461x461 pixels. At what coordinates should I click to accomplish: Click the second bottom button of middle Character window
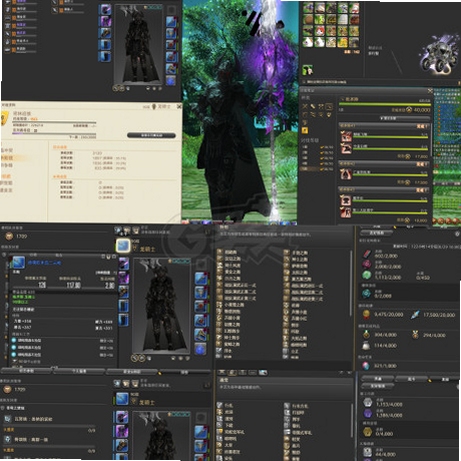tap(79, 371)
